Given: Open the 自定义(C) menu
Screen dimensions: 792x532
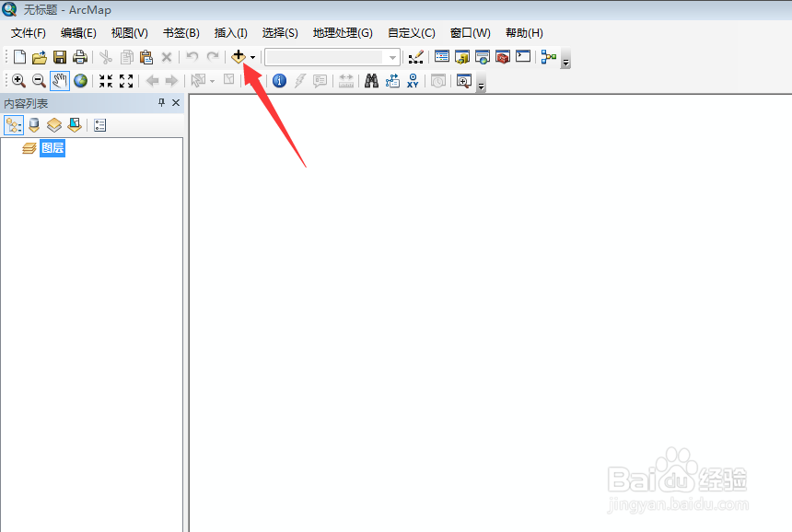Looking at the screenshot, I should 411,33.
